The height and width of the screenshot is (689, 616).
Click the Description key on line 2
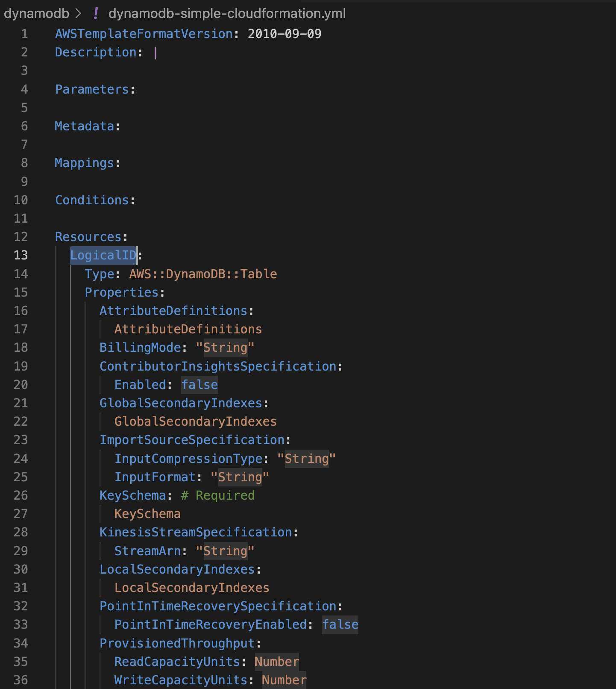coord(96,52)
